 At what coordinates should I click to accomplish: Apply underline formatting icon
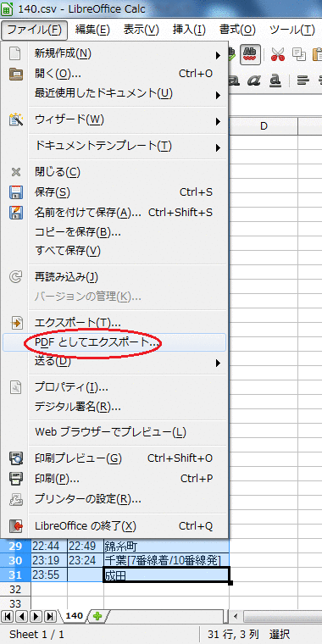tap(275, 80)
